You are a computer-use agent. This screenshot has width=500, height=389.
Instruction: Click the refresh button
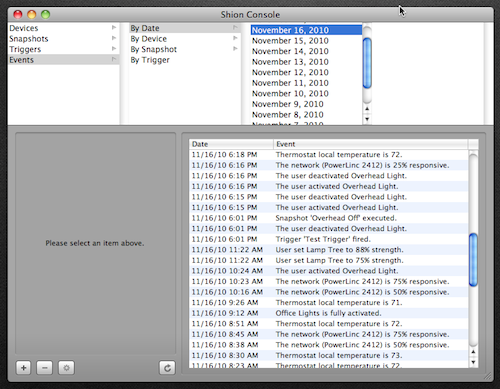coord(167,368)
